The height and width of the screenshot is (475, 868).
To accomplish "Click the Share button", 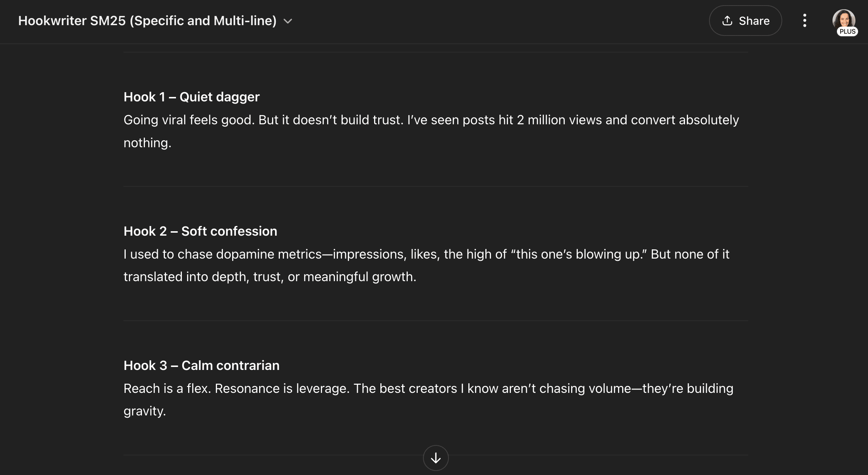I will click(745, 21).
